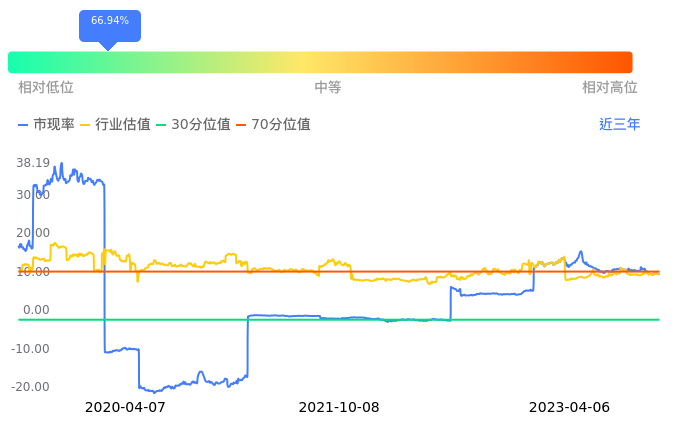This screenshot has width=686, height=442.
Task: Click the 66.94% percentile tooltip bubble
Action: tap(110, 21)
